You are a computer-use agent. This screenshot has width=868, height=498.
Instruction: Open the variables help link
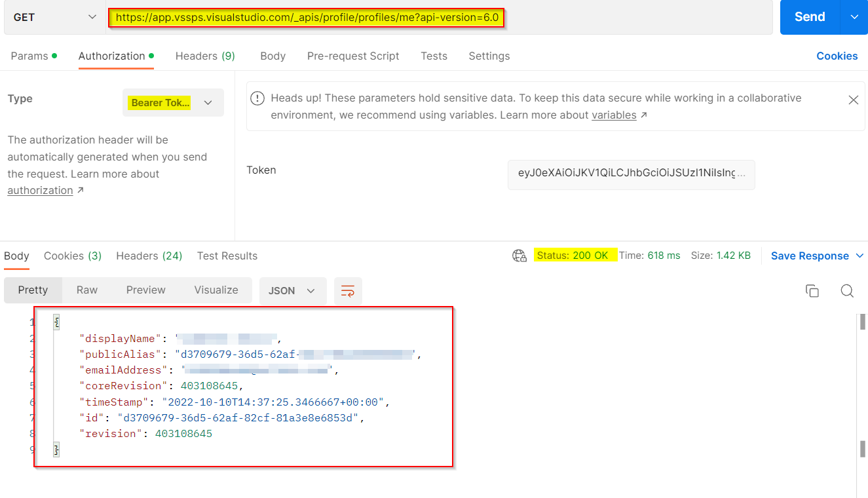(614, 115)
